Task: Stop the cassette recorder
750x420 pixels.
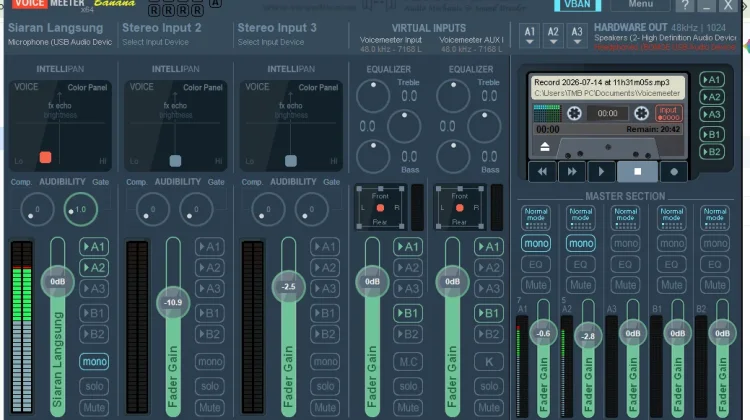Action: pyautogui.click(x=637, y=172)
